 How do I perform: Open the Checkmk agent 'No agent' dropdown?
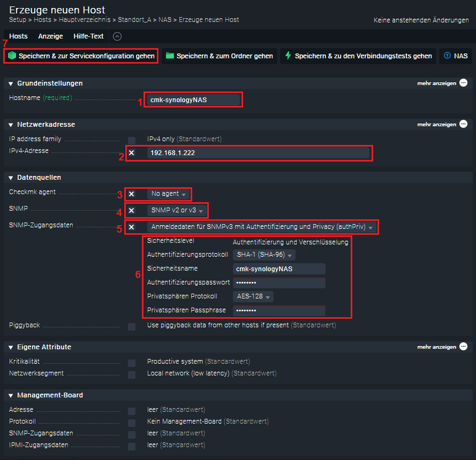169,194
